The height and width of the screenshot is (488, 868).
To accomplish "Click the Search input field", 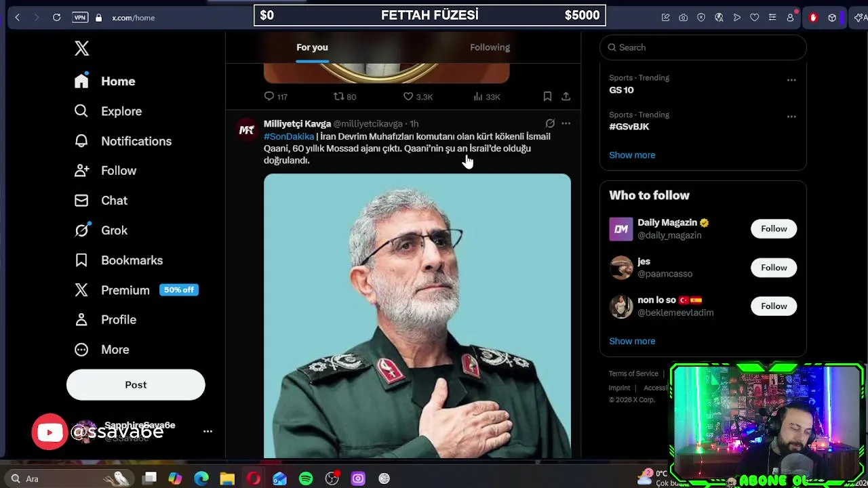I will tap(703, 47).
